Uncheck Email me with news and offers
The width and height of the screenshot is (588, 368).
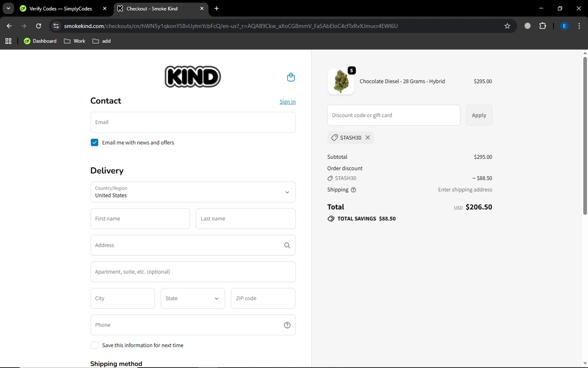pos(94,142)
